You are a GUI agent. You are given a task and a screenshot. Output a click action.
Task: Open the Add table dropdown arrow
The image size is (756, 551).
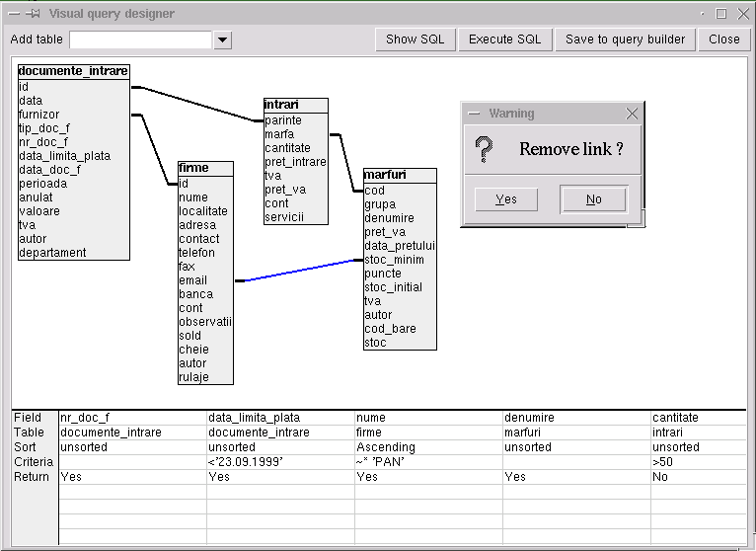coord(222,40)
